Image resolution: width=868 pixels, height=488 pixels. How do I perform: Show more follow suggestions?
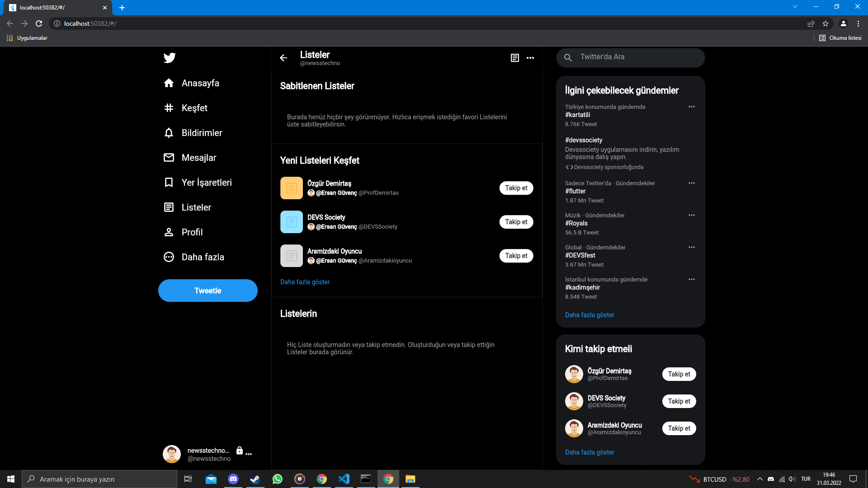(590, 452)
